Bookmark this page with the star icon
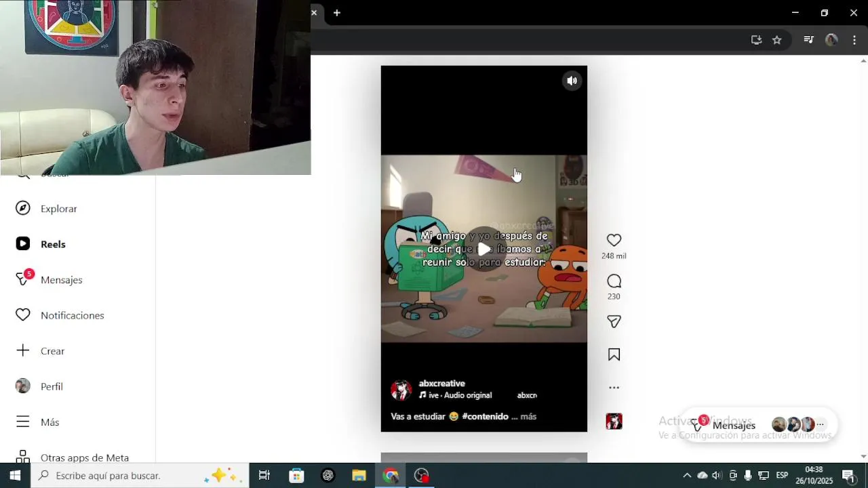Viewport: 868px width, 488px height. coord(777,40)
